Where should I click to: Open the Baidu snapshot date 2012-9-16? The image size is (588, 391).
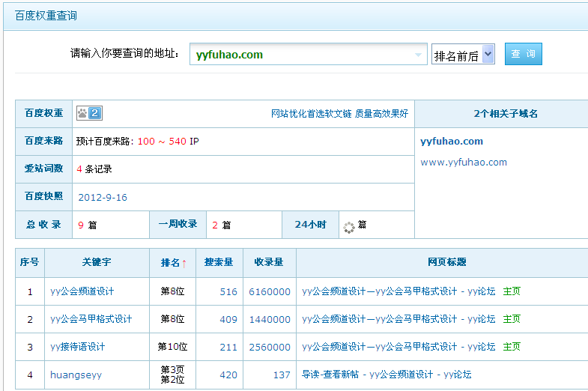[103, 198]
